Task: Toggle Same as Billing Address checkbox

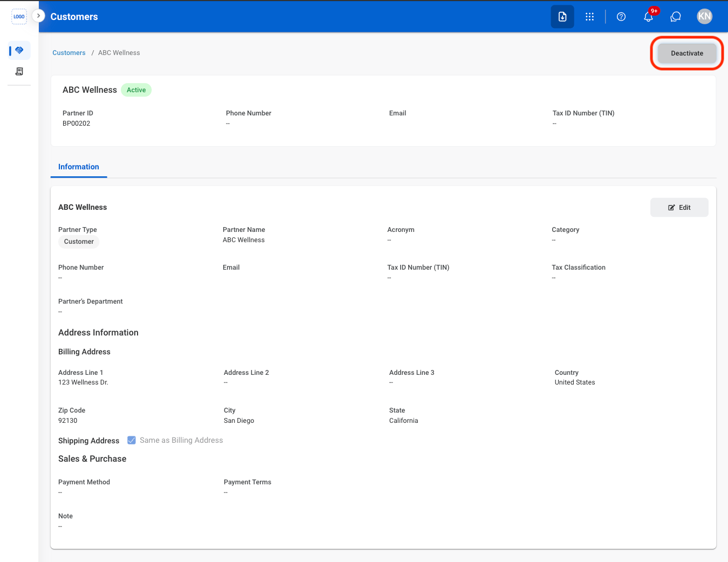Action: [132, 440]
